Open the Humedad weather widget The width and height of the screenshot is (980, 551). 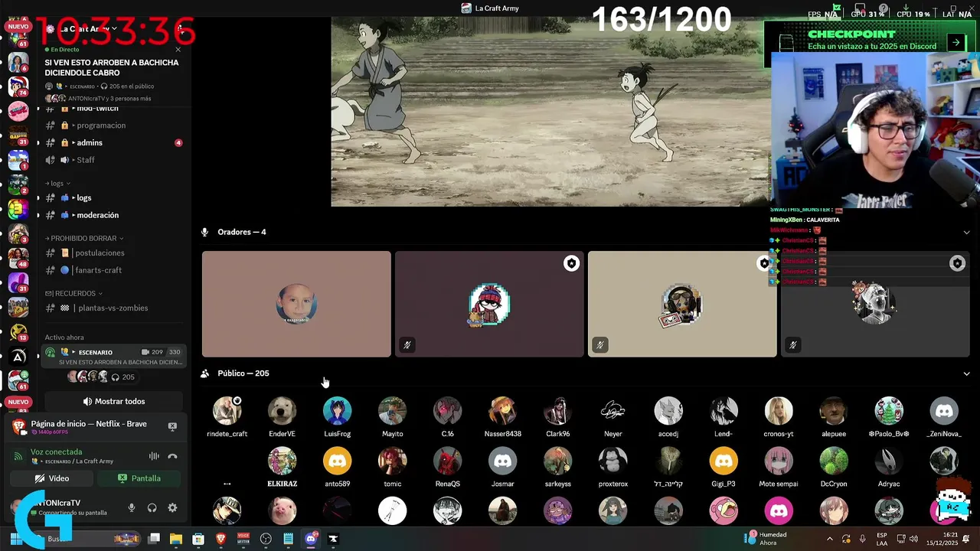[766, 539]
